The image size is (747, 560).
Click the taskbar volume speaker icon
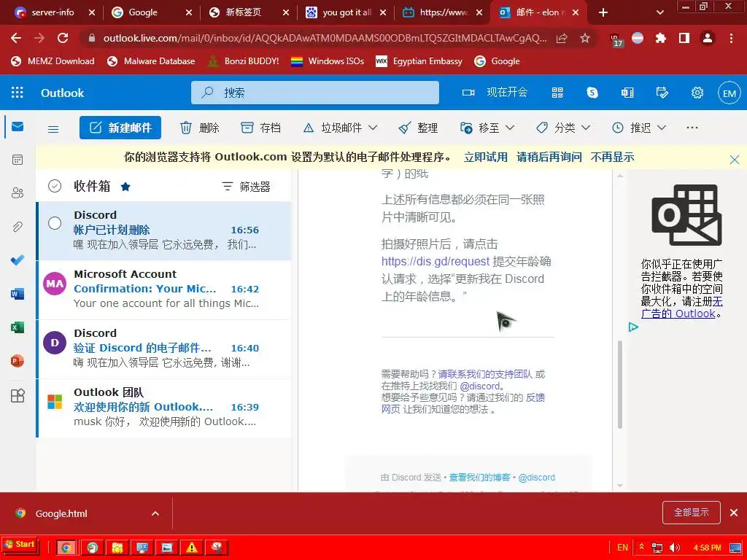[x=674, y=548]
